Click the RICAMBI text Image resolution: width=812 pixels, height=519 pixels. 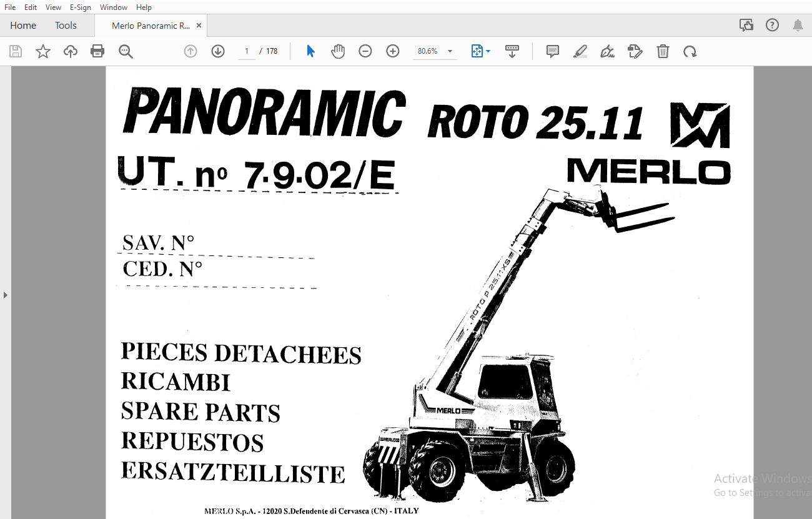[176, 382]
